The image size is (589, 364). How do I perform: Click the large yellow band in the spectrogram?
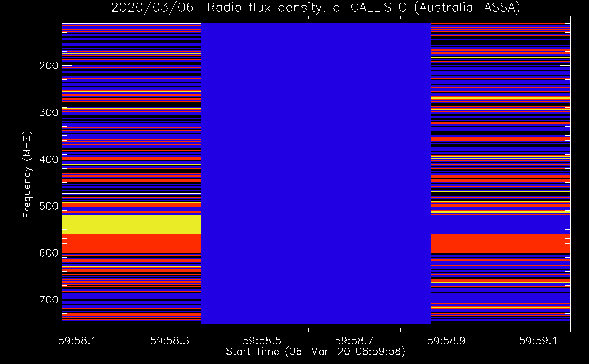pos(131,225)
